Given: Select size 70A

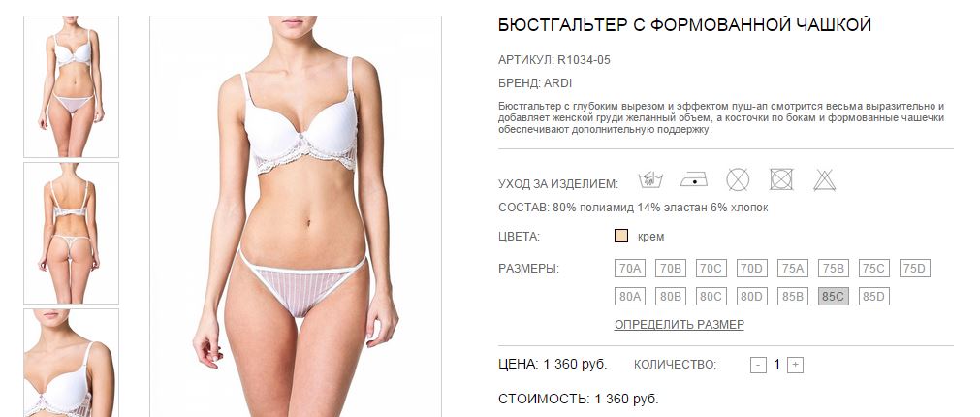Looking at the screenshot, I should (630, 269).
